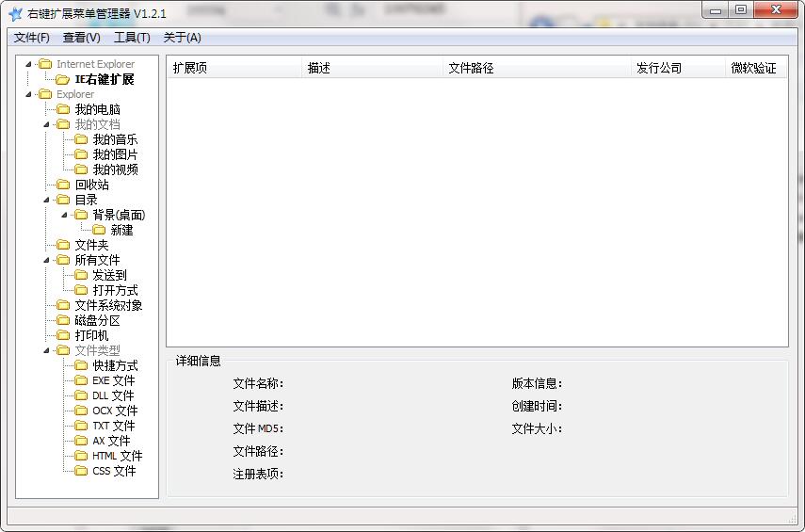Select the 打开方式 tree item
Image resolution: width=805 pixels, height=532 pixels.
click(x=115, y=290)
